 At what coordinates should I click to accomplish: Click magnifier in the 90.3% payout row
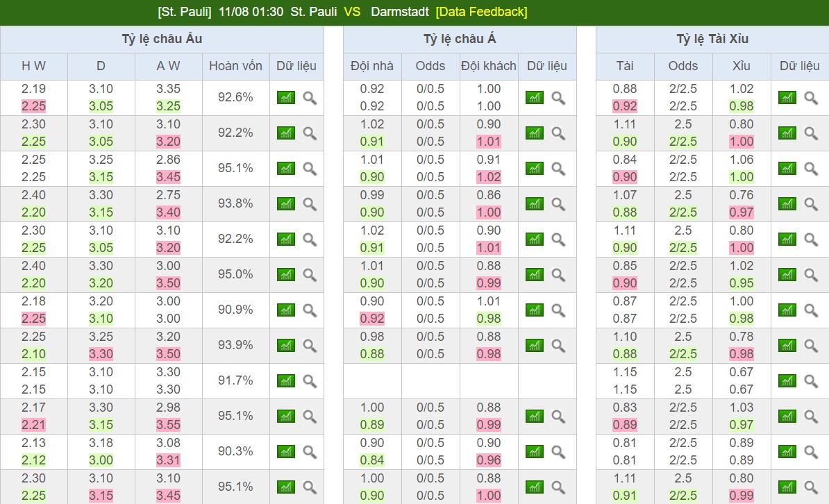(310, 452)
